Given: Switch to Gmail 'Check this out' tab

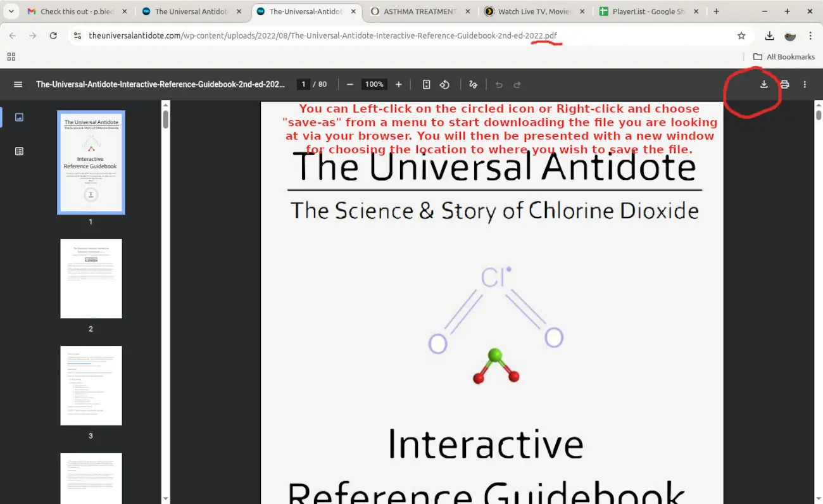Looking at the screenshot, I should (x=77, y=11).
